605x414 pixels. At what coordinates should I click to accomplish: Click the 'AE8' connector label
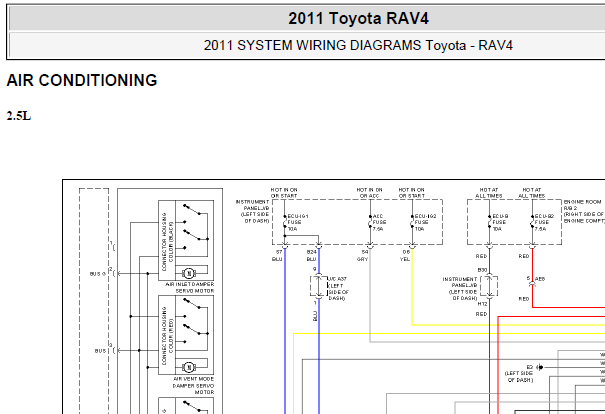(x=540, y=279)
